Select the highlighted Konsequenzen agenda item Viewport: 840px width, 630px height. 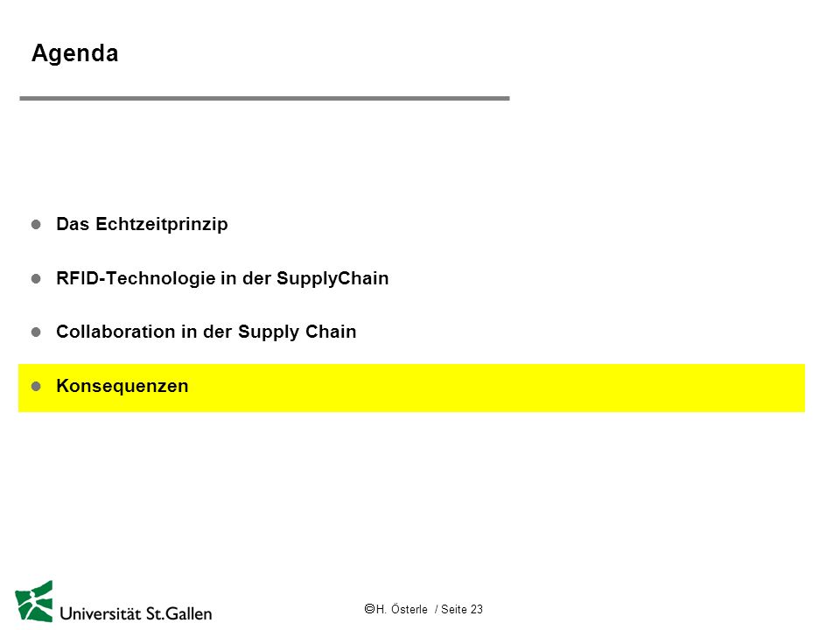coord(122,386)
